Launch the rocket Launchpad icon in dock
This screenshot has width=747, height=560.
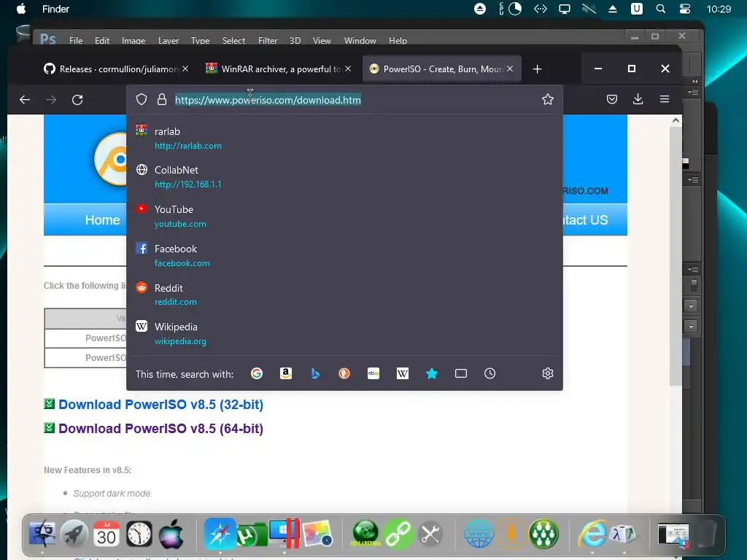(x=74, y=534)
